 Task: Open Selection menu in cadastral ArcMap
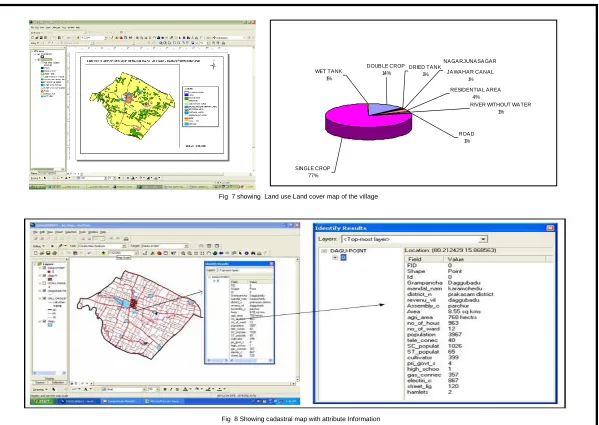point(71,232)
